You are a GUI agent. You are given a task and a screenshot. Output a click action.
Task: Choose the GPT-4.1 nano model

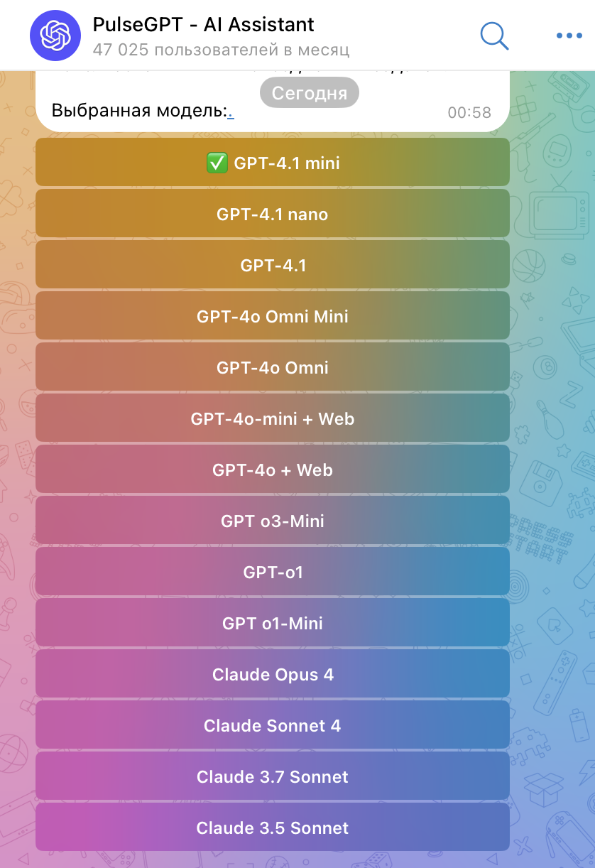pyautogui.click(x=273, y=214)
